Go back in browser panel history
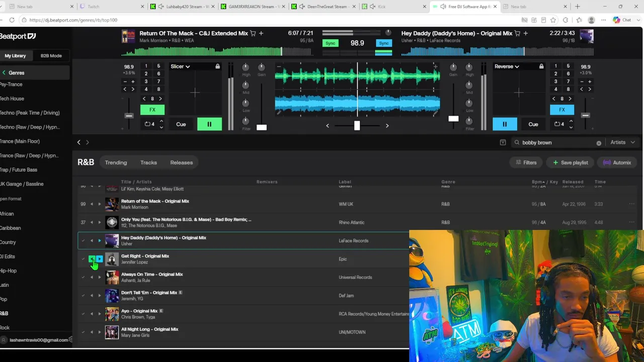Screen dimensions: 644x362 pyautogui.click(x=78, y=142)
